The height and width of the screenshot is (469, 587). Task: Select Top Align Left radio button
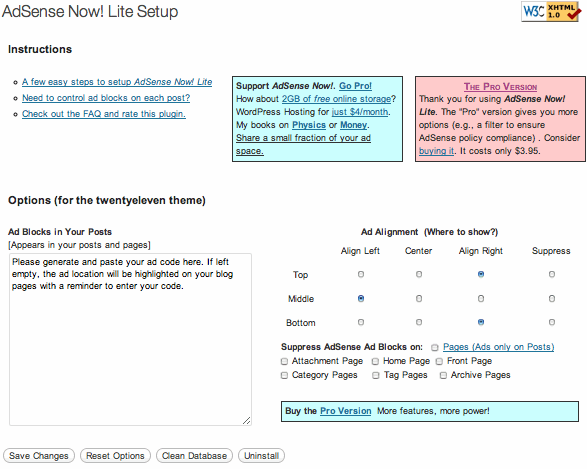361,274
